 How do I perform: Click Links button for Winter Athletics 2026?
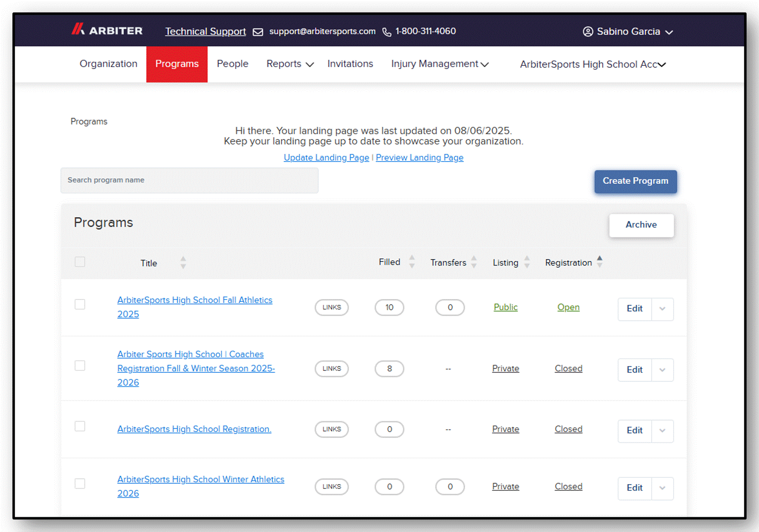coord(331,487)
